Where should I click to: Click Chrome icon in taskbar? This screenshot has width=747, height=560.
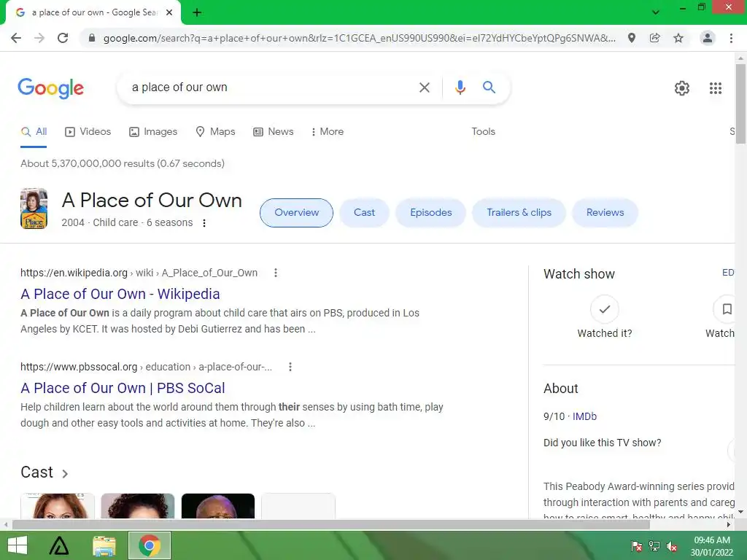click(x=149, y=545)
